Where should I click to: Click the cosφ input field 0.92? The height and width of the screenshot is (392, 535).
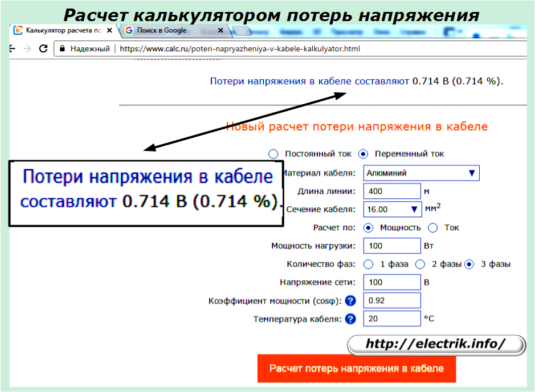[x=391, y=300]
